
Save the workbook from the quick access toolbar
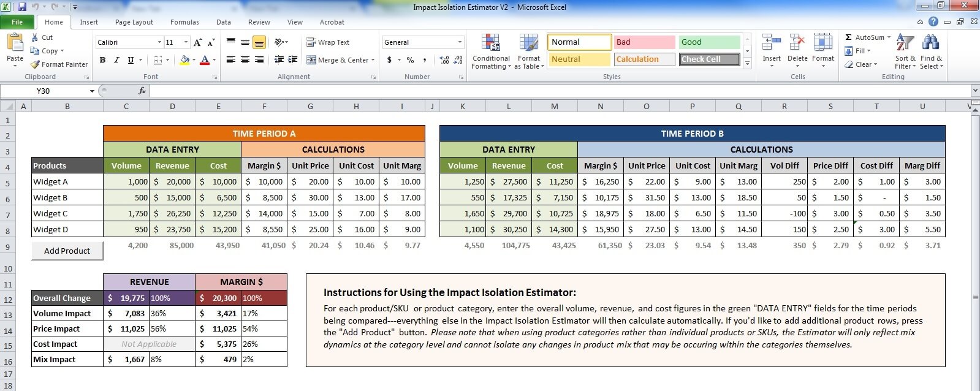tap(22, 7)
